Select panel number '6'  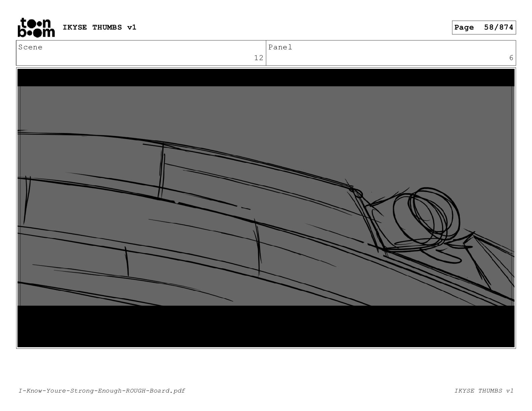(511, 58)
